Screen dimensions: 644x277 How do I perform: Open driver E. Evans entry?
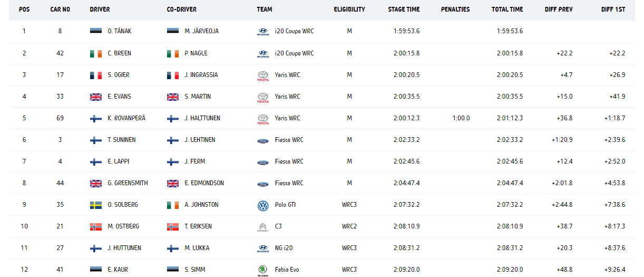(x=119, y=97)
